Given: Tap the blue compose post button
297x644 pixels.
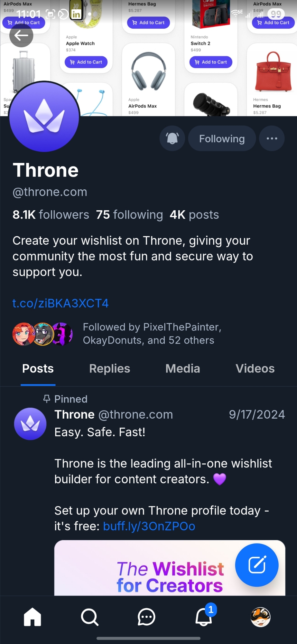Looking at the screenshot, I should click(x=256, y=565).
